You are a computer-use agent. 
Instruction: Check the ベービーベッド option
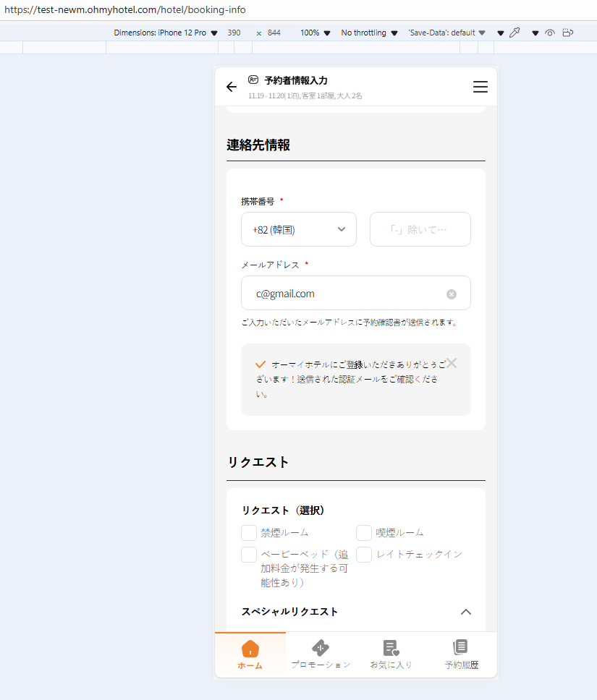(249, 555)
